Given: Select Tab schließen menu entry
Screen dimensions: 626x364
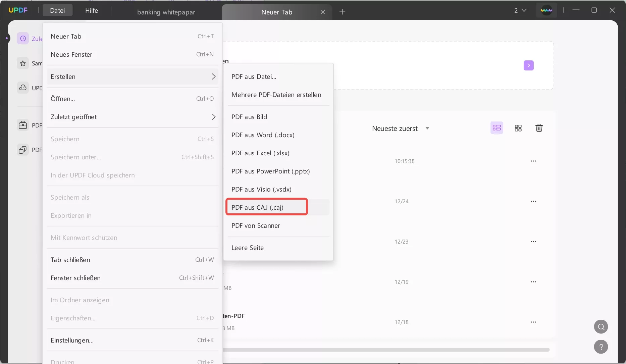Looking at the screenshot, I should (x=132, y=260).
